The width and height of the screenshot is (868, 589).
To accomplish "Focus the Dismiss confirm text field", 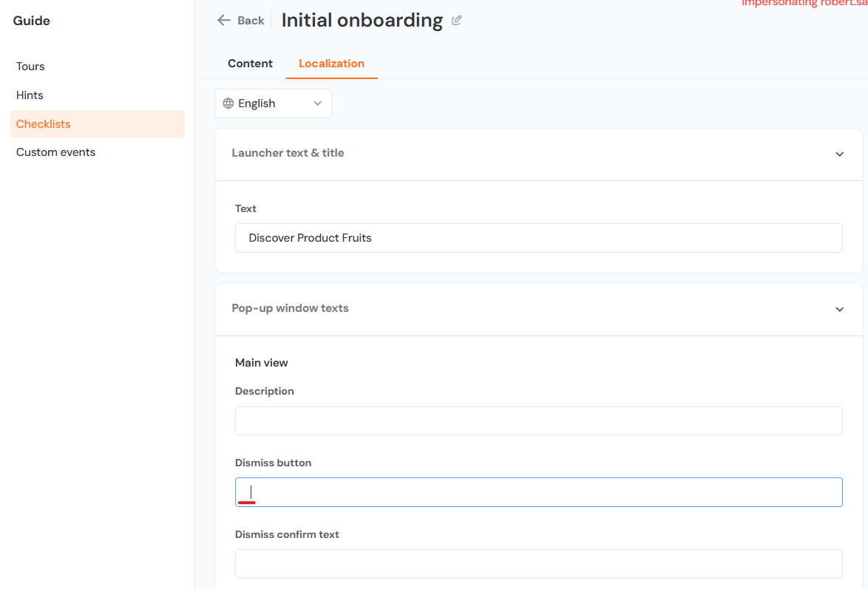I will pyautogui.click(x=538, y=563).
